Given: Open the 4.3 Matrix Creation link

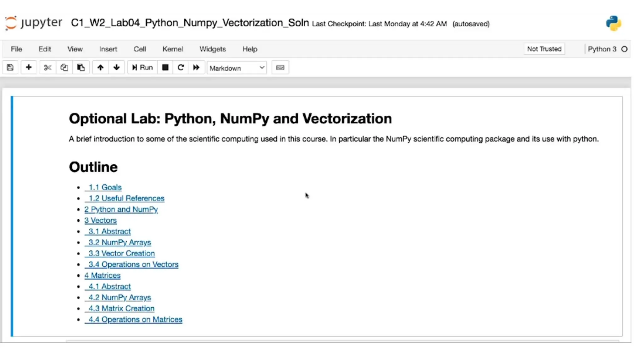Looking at the screenshot, I should [121, 309].
